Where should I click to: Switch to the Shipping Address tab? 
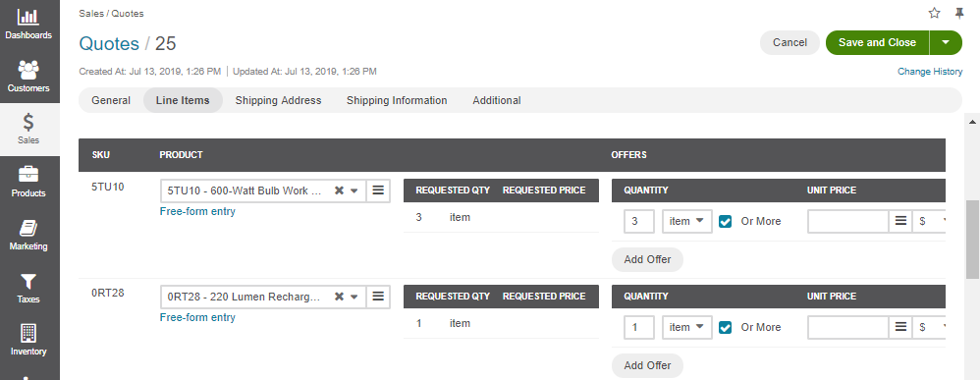click(x=278, y=100)
